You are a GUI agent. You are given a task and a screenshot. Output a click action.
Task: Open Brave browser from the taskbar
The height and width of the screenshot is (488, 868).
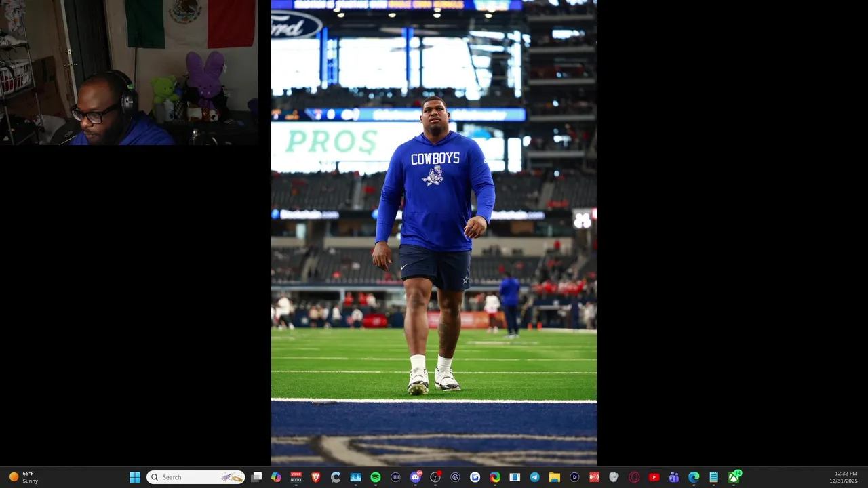(316, 477)
